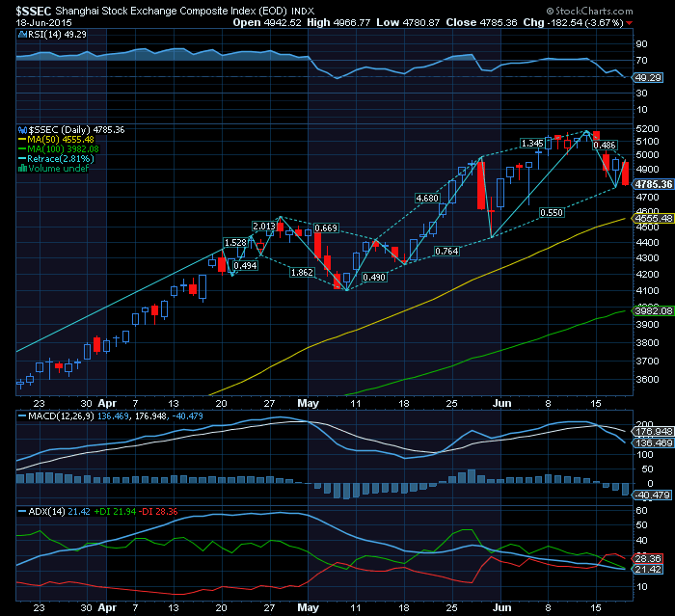Click the -DI 28.36 legend value

tap(160, 512)
